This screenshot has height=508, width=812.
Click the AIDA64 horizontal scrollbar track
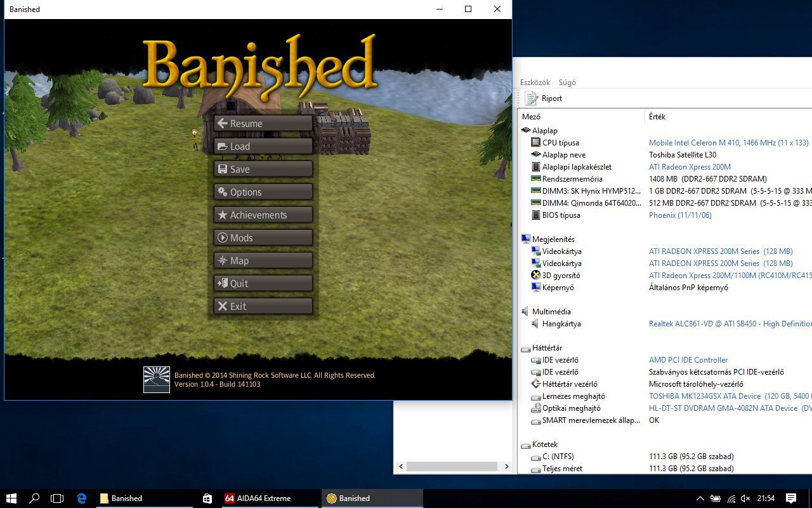[x=454, y=466]
